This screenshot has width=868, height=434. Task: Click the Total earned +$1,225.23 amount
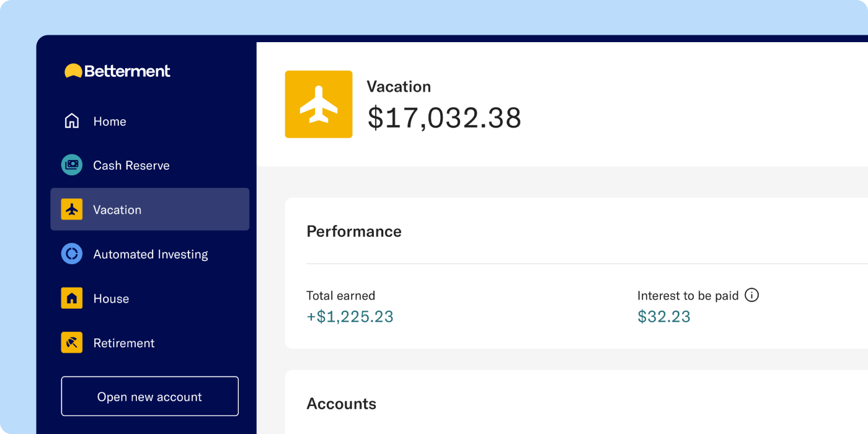pos(350,317)
